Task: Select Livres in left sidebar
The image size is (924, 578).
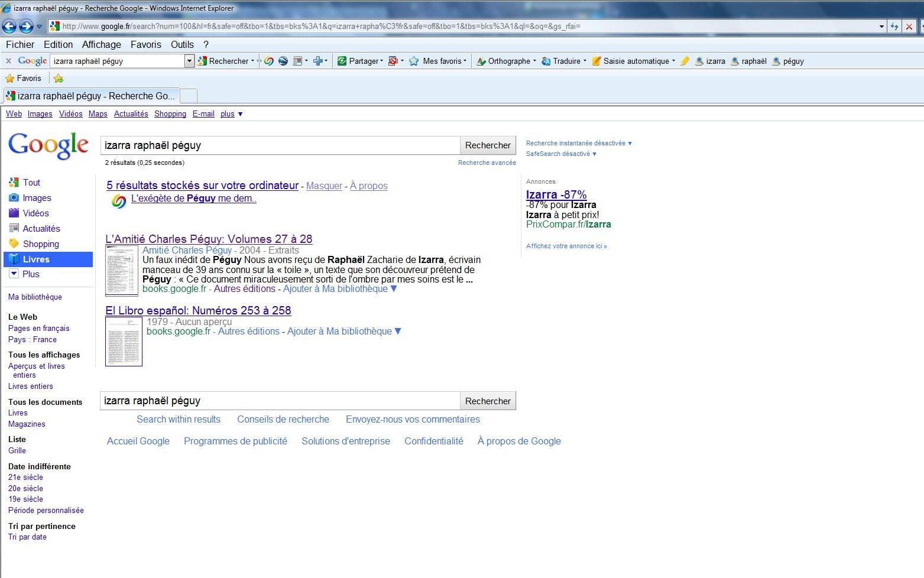Action: click(x=48, y=259)
